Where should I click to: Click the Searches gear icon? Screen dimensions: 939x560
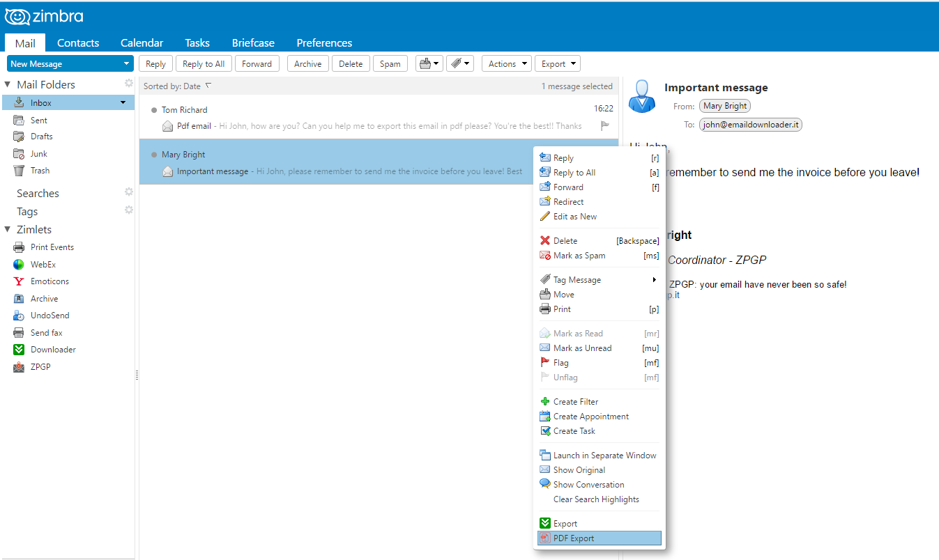(x=128, y=192)
